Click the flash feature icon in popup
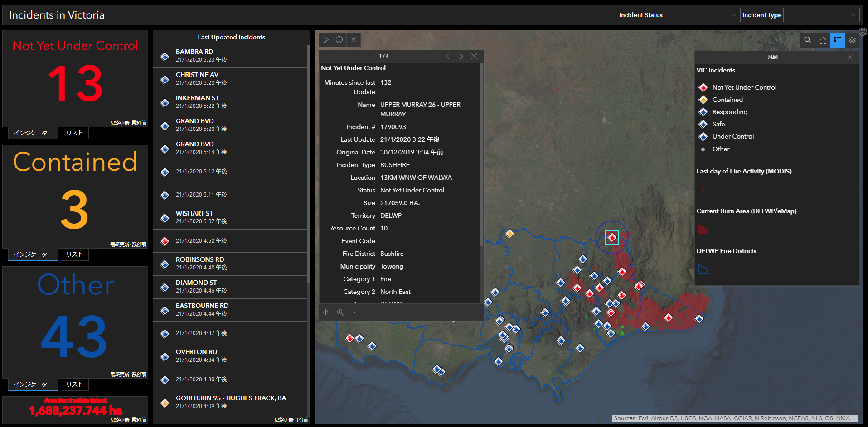 click(x=355, y=312)
